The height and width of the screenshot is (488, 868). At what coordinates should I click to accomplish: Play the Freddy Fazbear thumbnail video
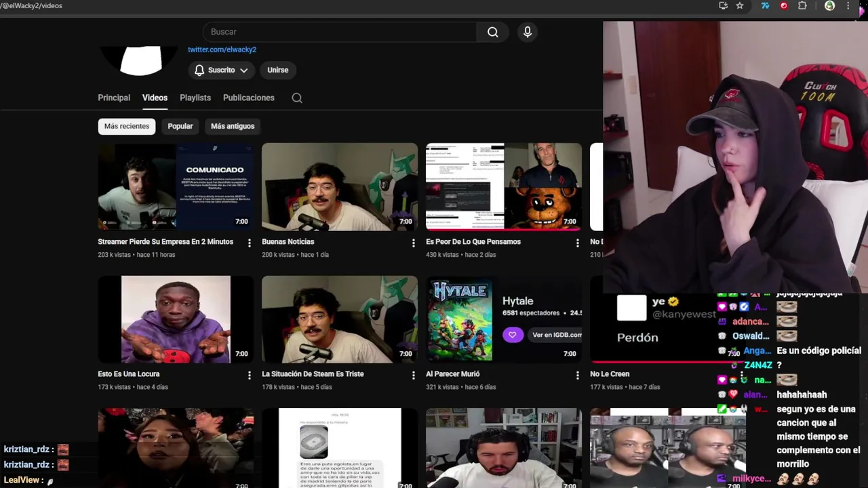click(x=504, y=186)
